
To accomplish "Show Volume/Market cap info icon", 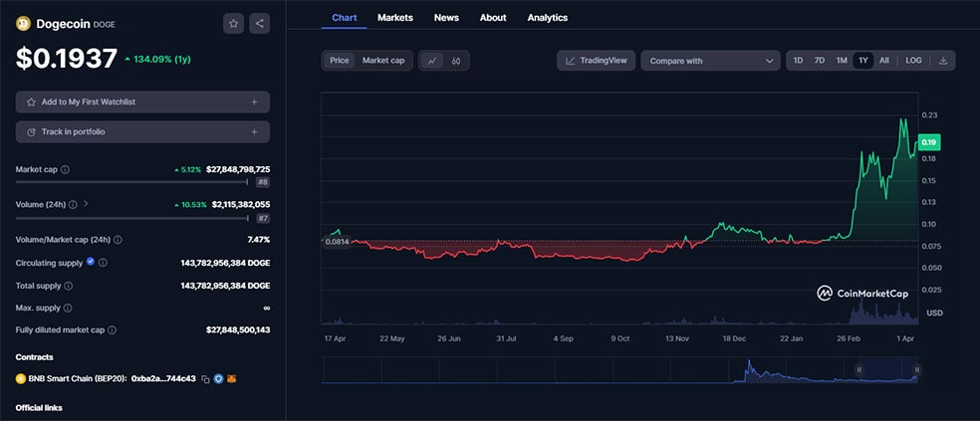I will click(119, 239).
